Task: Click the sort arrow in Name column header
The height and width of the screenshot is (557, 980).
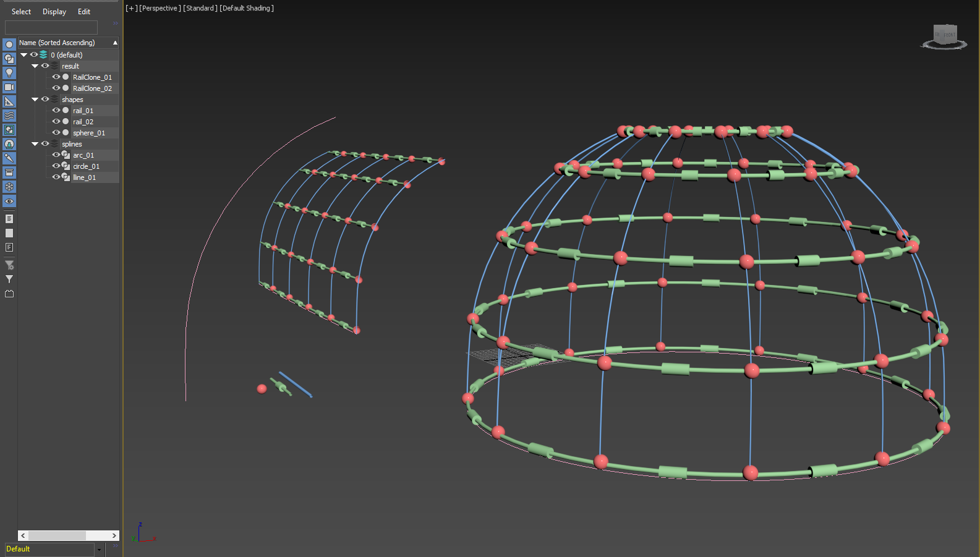Action: coord(115,43)
